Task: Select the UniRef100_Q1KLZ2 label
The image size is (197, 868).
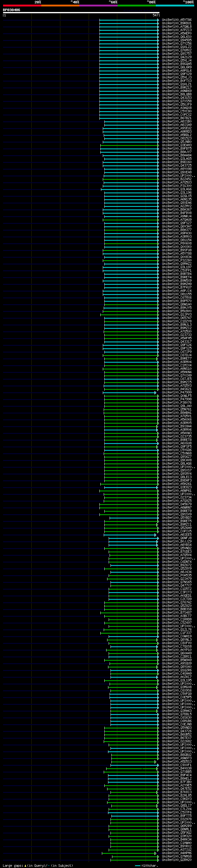Action: (x=176, y=47)
